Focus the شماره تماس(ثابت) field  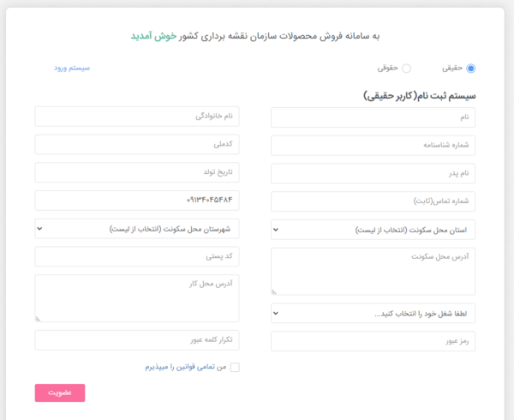[373, 201]
